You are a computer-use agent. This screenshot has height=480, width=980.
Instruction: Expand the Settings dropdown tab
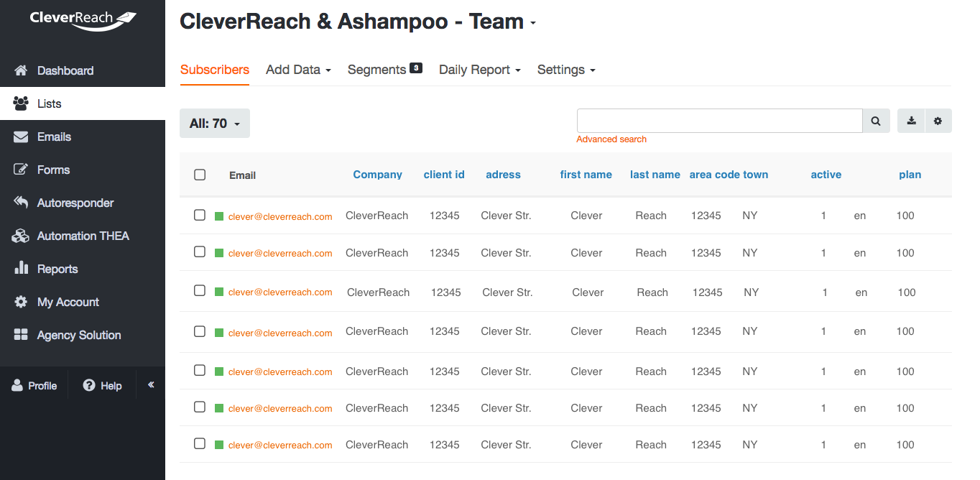click(x=566, y=70)
